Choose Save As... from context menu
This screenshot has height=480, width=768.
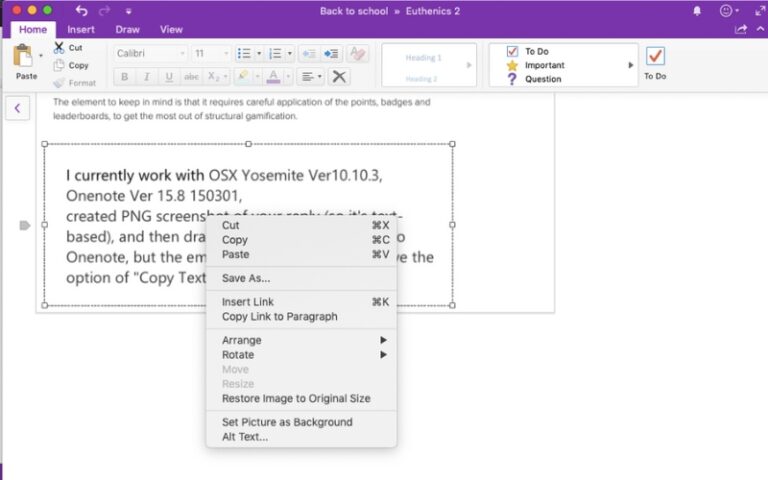pyautogui.click(x=246, y=278)
